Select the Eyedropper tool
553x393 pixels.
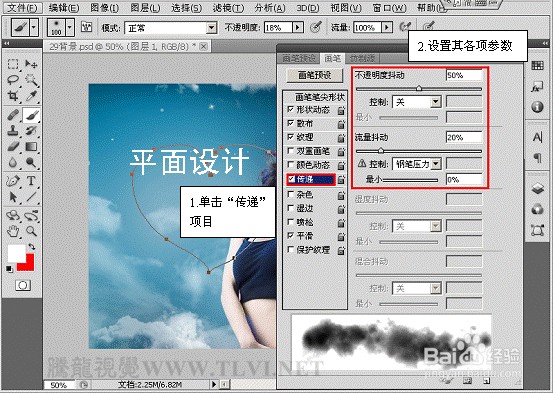click(31, 95)
